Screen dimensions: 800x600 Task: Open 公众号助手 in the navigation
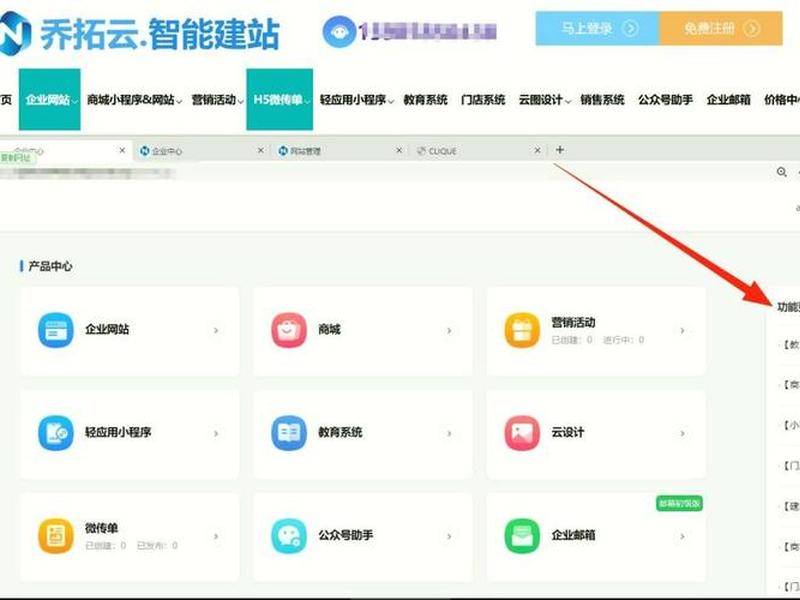[665, 99]
